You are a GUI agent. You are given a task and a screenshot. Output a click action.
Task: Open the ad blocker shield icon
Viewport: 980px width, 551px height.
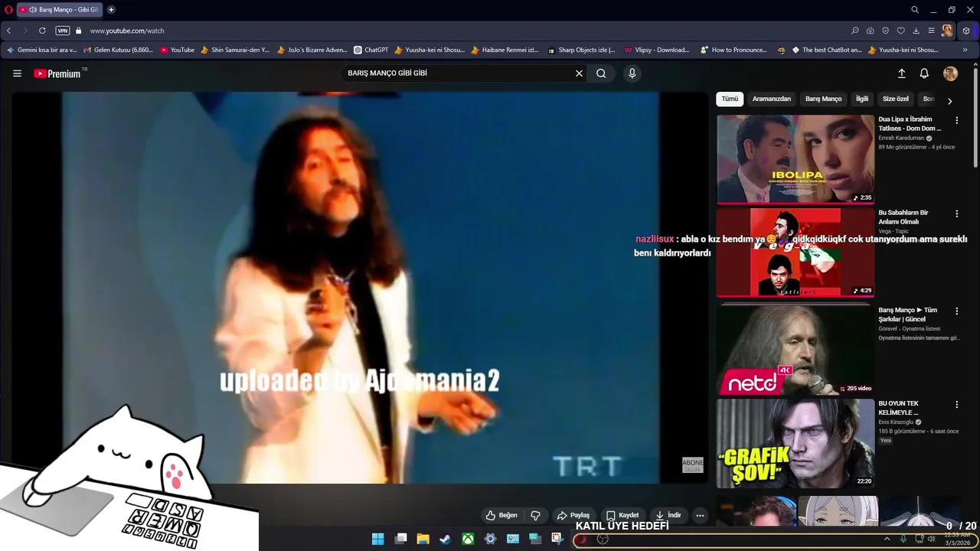click(886, 31)
